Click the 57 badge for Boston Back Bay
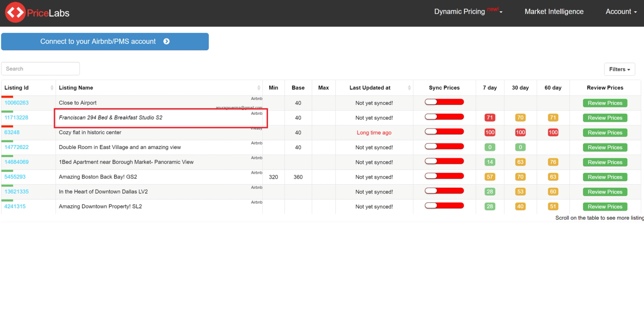Image resolution: width=644 pixels, height=317 pixels. pyautogui.click(x=490, y=177)
